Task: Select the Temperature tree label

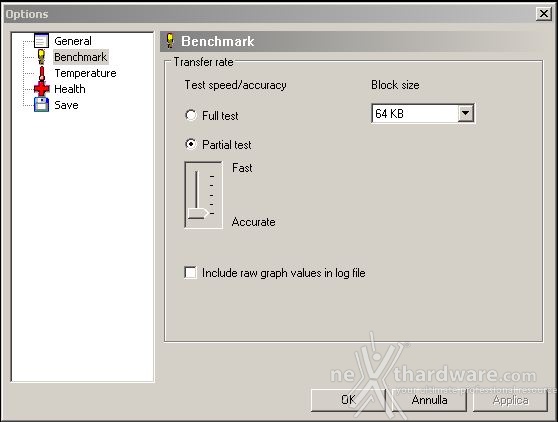Action: click(85, 73)
